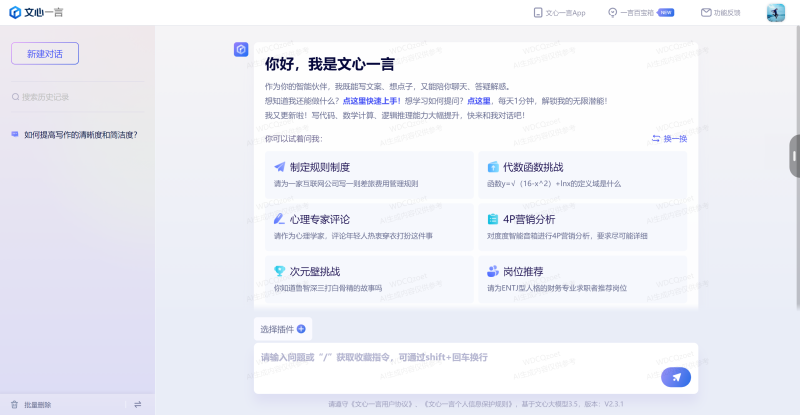The image size is (800, 415).
Task: Follow the 点这里快速上手 link
Action: pyautogui.click(x=370, y=101)
